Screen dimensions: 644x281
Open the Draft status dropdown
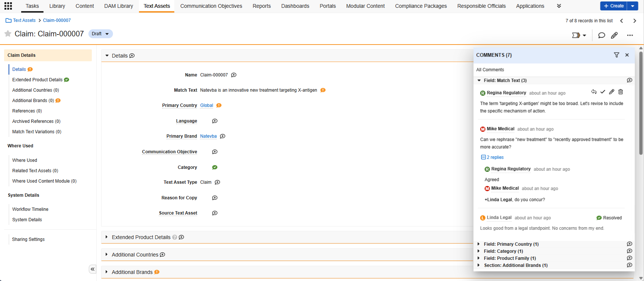point(101,34)
